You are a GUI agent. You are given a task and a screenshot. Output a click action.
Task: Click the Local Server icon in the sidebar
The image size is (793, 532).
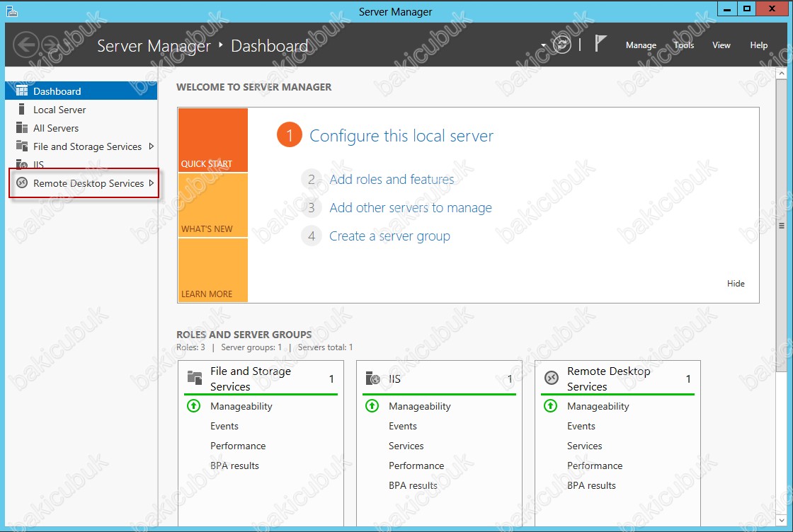click(21, 109)
